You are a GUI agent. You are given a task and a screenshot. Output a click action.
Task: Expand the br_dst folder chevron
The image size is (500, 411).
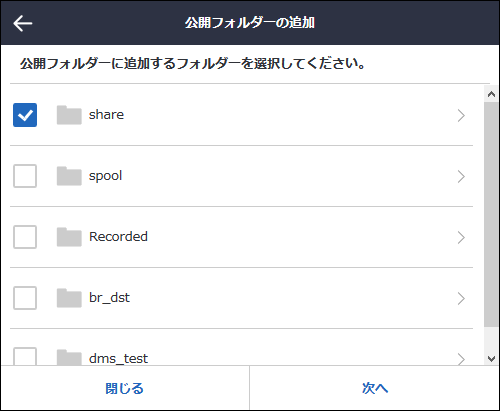tap(461, 298)
